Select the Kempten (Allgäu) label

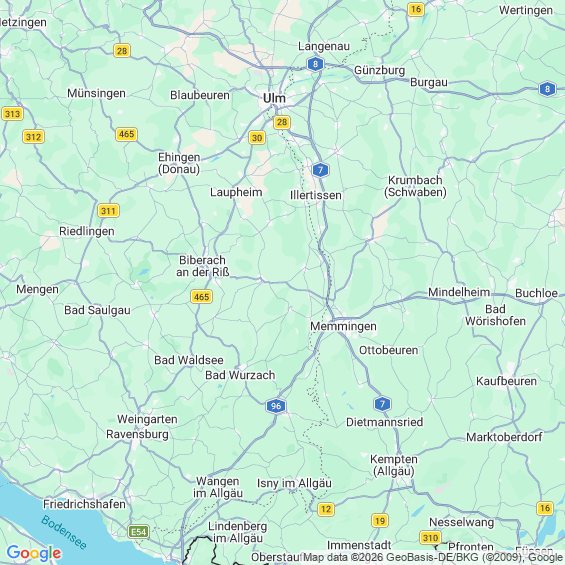394,465
